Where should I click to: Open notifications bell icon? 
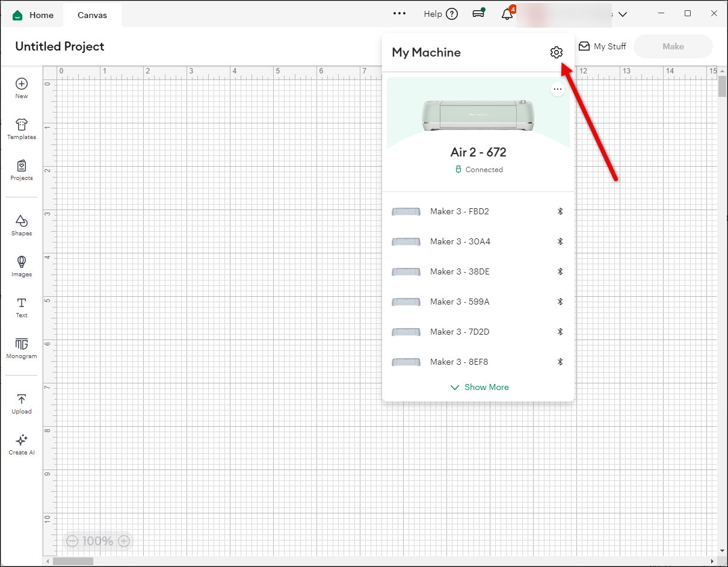coord(507,14)
